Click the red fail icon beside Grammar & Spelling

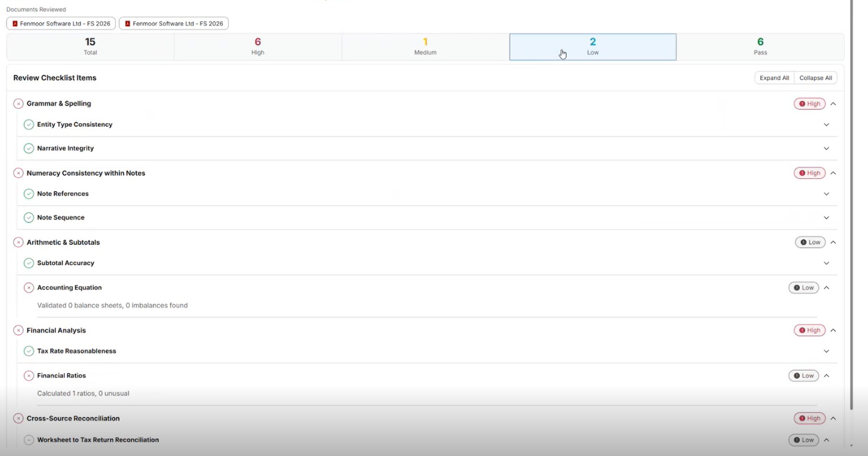(18, 104)
